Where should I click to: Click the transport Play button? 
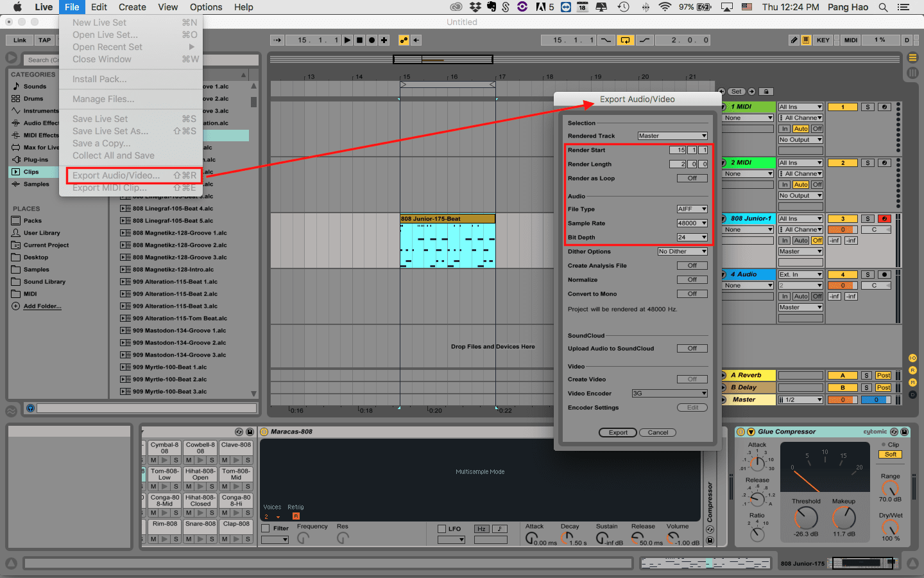point(347,40)
